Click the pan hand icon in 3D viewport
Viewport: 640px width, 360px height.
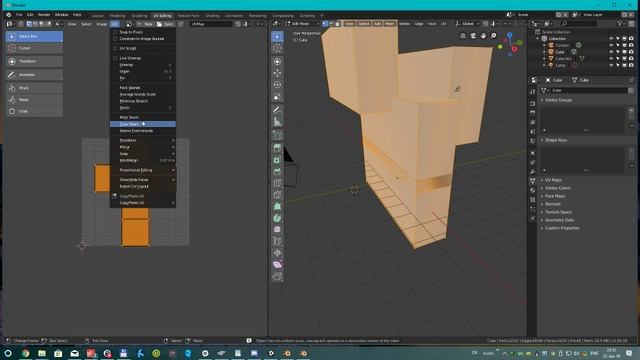pos(483,36)
